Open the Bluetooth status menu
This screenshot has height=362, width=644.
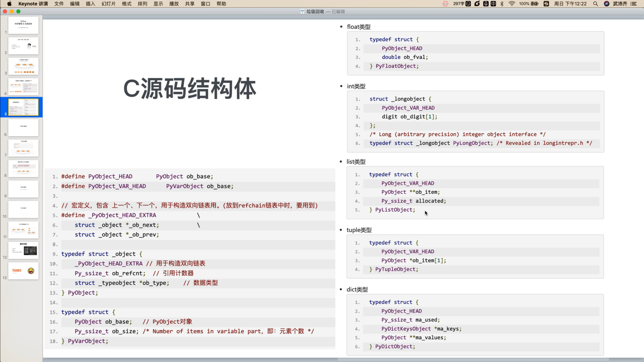(x=502, y=4)
